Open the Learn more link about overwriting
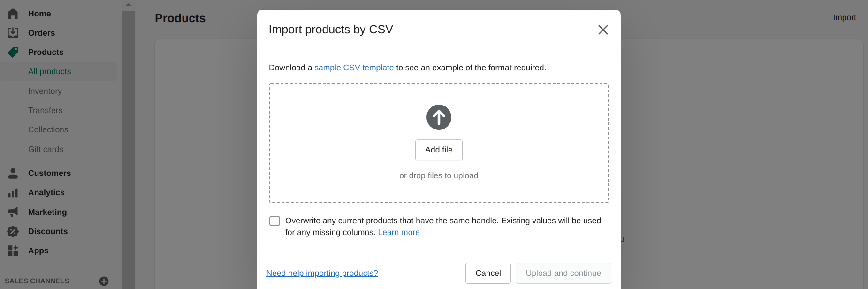The height and width of the screenshot is (289, 868). [398, 232]
